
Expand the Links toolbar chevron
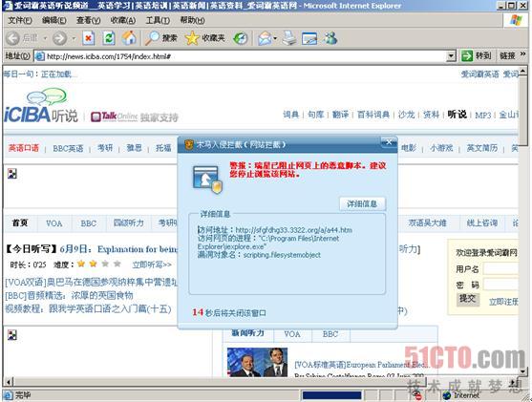(x=522, y=54)
